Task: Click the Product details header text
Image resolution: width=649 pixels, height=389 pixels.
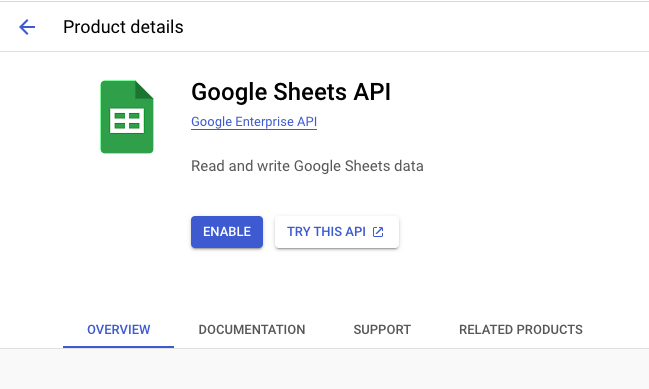Action: point(123,27)
